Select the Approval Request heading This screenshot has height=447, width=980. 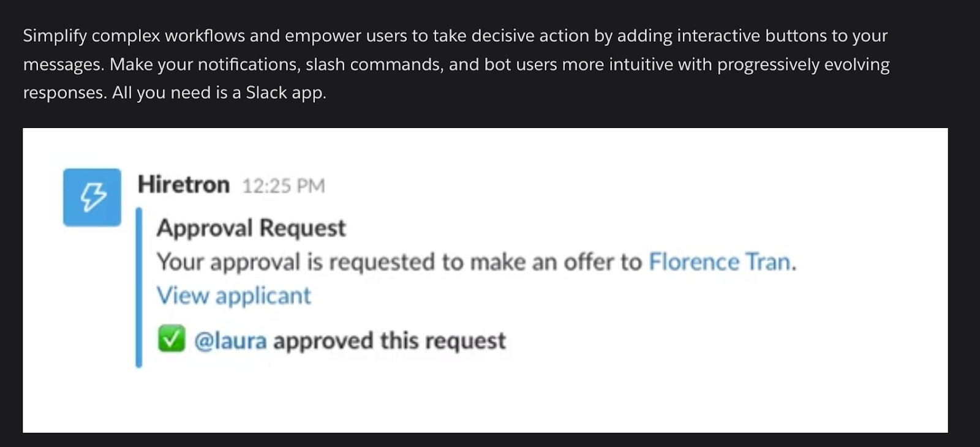pyautogui.click(x=251, y=228)
